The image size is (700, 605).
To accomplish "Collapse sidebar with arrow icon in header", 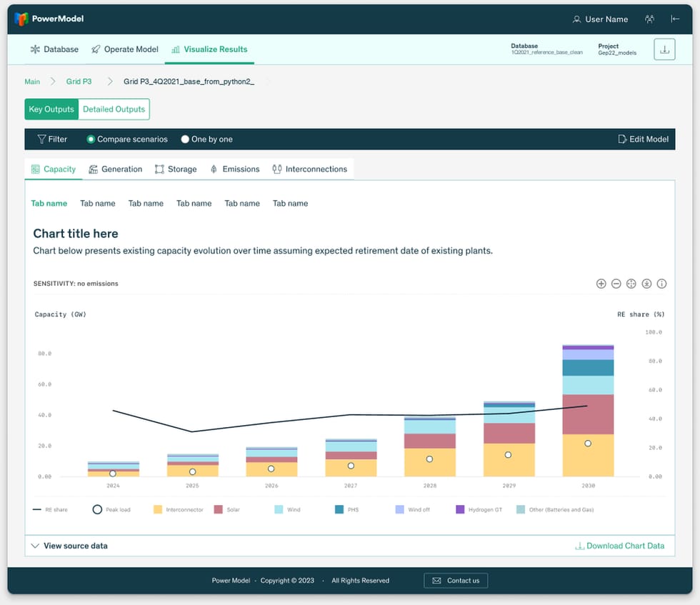I will (675, 19).
